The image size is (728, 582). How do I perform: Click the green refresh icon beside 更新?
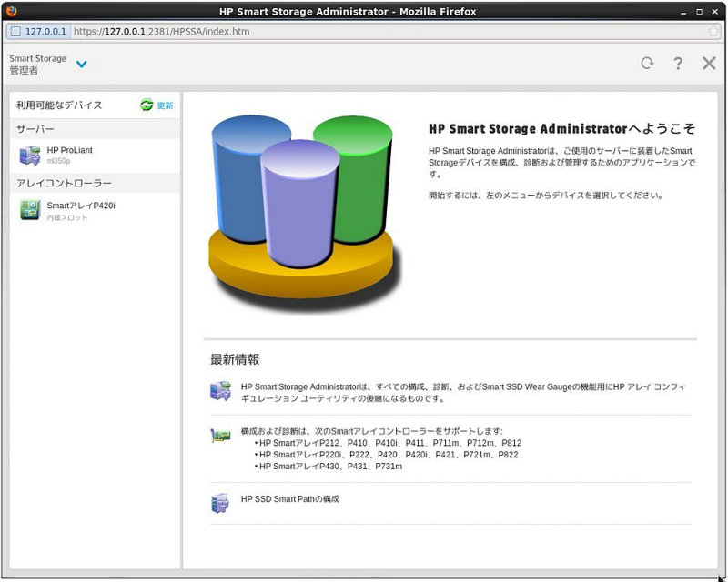tap(146, 104)
